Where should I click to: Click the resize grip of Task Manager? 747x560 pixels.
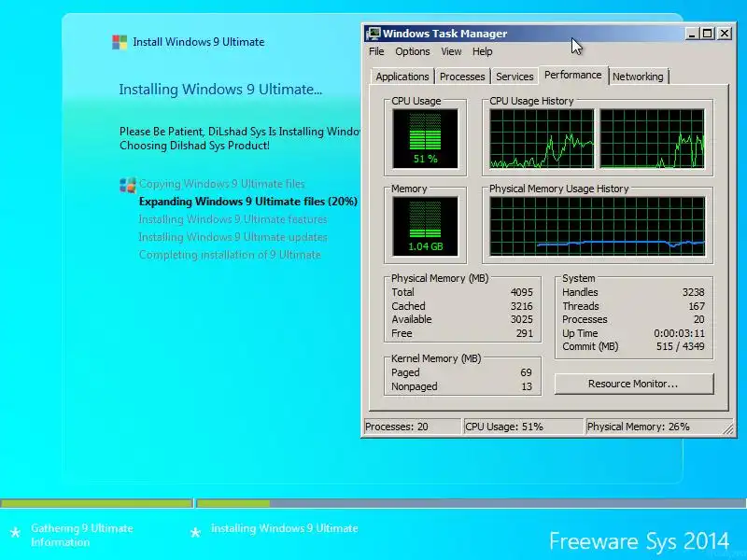point(729,429)
